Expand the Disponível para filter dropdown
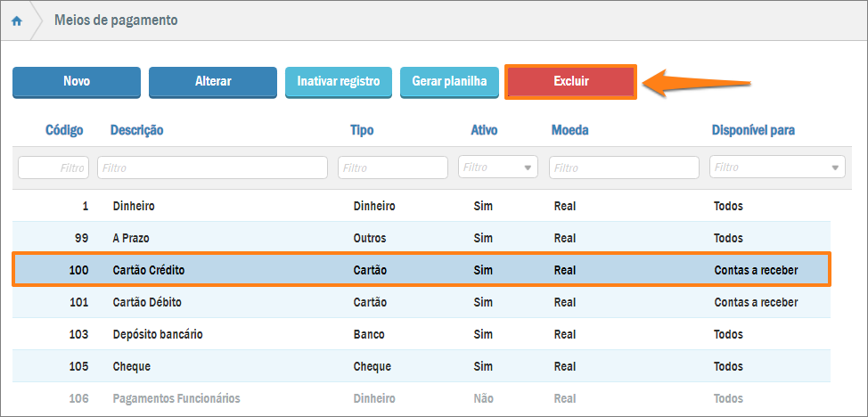Viewport: 868px width, 417px height. click(x=777, y=168)
